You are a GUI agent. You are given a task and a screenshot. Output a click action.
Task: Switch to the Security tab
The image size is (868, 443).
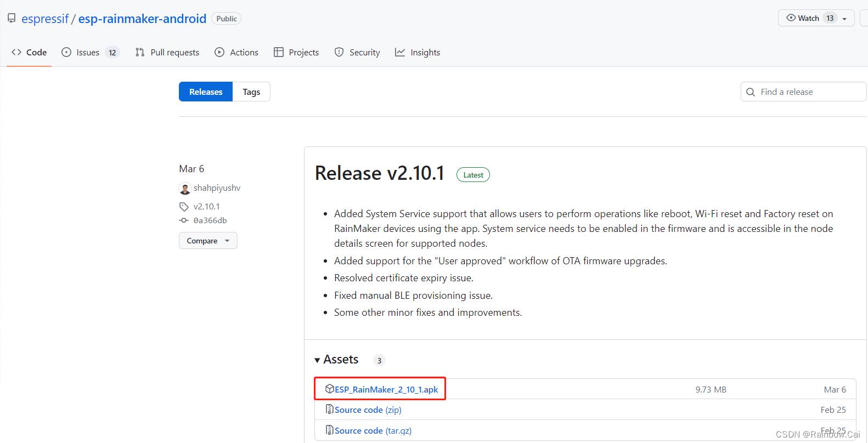coord(357,52)
